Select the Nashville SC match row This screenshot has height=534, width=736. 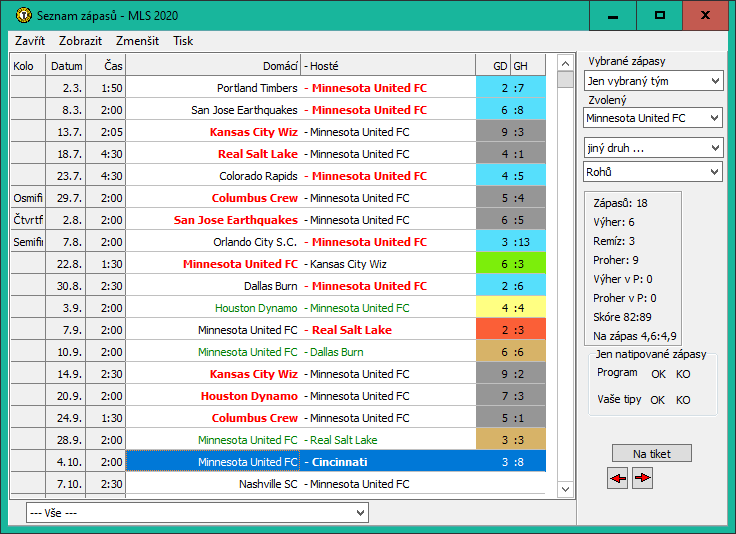[278, 484]
